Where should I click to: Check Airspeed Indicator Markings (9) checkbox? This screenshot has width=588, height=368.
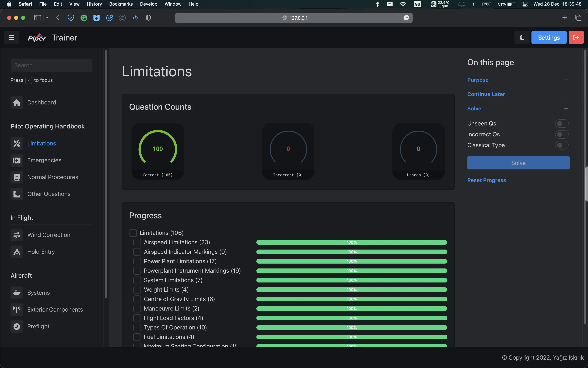pyautogui.click(x=137, y=252)
